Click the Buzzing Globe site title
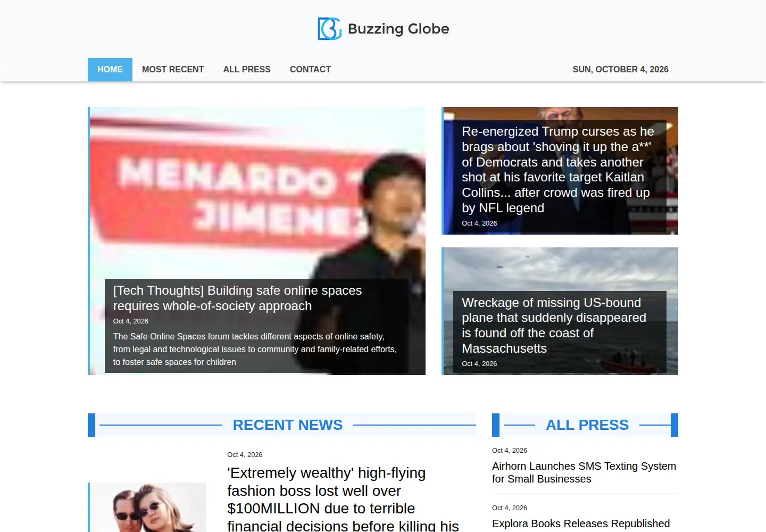 pyautogui.click(x=398, y=29)
